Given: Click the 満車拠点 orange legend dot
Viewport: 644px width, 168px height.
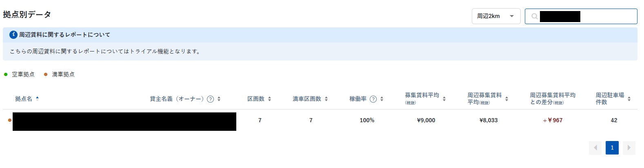Looking at the screenshot, I should pyautogui.click(x=46, y=74).
